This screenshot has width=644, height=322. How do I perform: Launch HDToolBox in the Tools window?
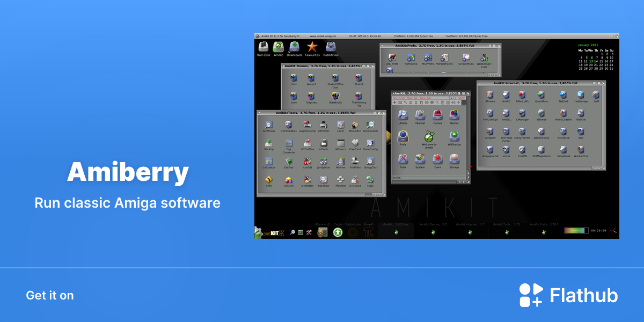tap(307, 144)
